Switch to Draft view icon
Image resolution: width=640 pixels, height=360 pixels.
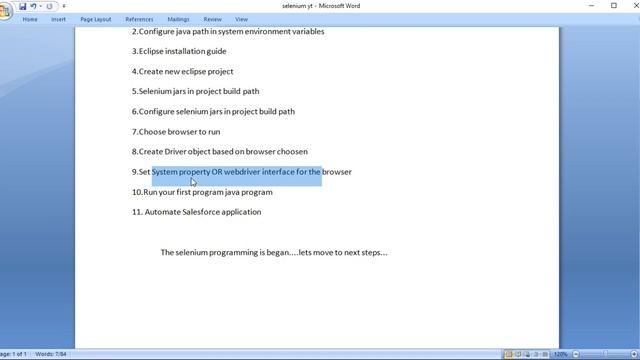545,354
